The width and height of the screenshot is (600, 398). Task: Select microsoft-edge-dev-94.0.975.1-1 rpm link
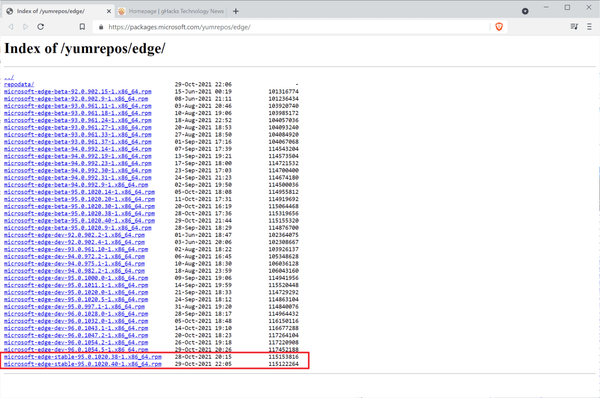pyautogui.click(x=75, y=264)
